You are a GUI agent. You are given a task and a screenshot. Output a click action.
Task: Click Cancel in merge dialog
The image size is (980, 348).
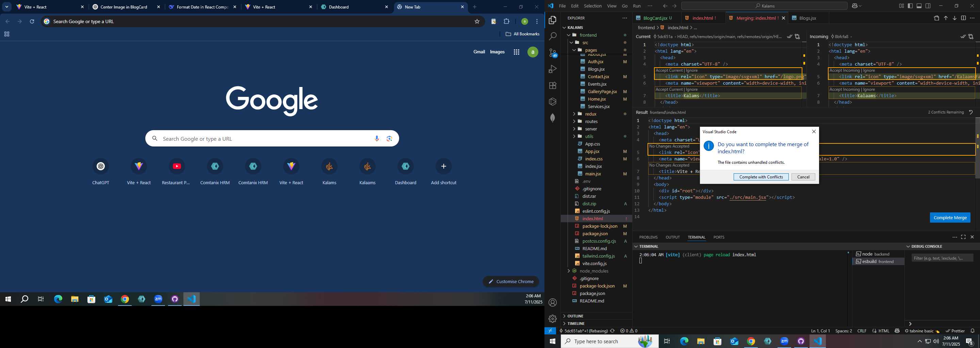click(803, 177)
